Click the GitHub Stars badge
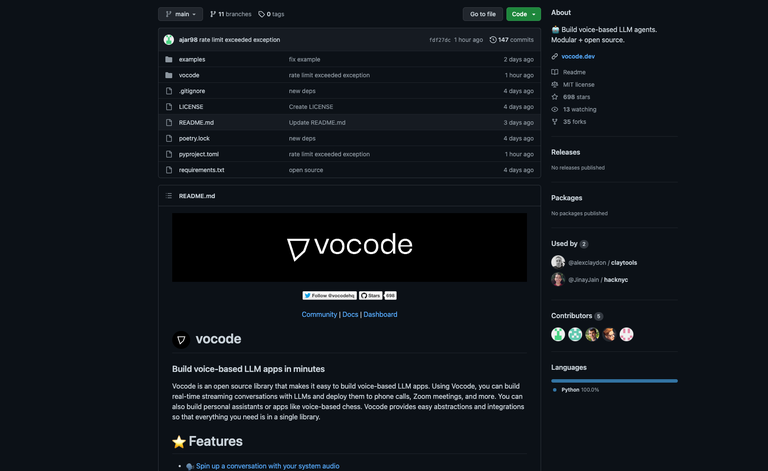Viewport: 768px width, 471px height. point(370,296)
